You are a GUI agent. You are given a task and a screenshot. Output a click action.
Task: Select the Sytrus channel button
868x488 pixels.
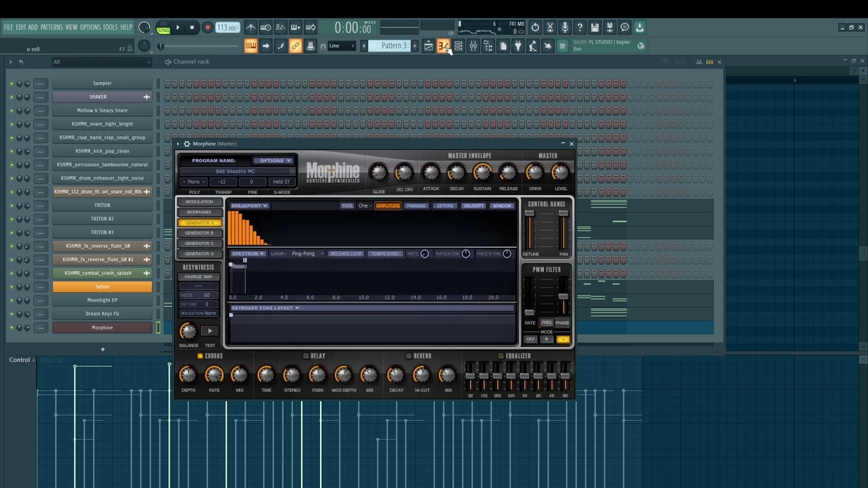coord(102,287)
